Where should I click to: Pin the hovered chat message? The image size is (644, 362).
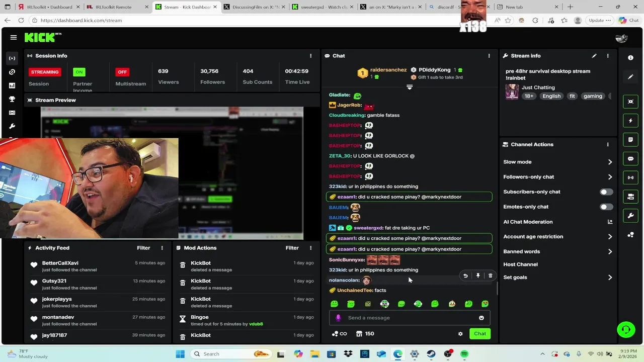[478, 276]
